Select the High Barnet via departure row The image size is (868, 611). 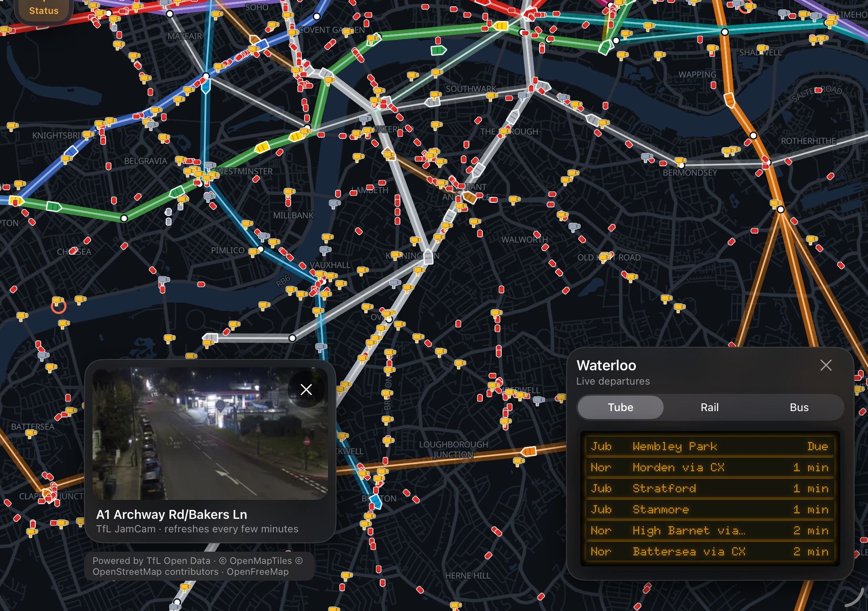(x=709, y=531)
